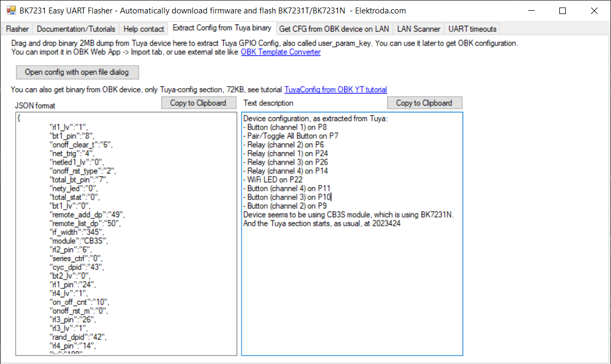611x364 pixels.
Task: Click the "rand_dpid":"42" JSON line
Action: coord(79,337)
